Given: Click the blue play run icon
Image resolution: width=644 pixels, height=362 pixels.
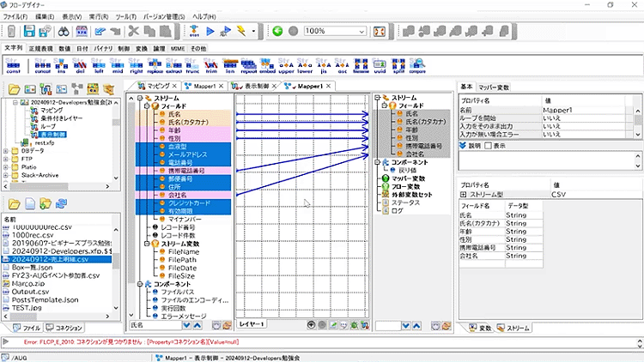Looking at the screenshot, I should tap(210, 31).
